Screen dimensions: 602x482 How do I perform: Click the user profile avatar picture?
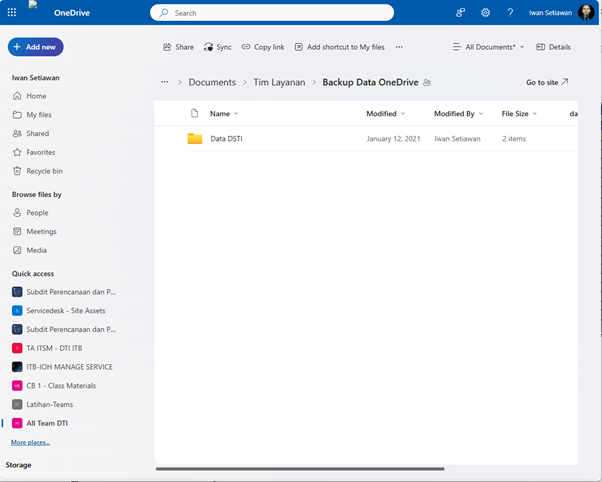[586, 13]
